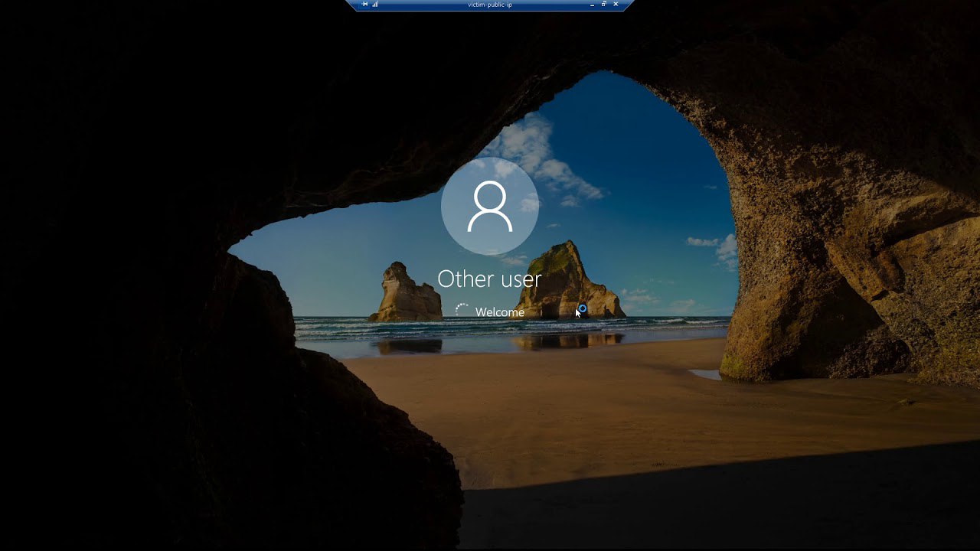Screen dimensions: 980x551
Task: Minimize the remote desktop session
Action: [593, 5]
